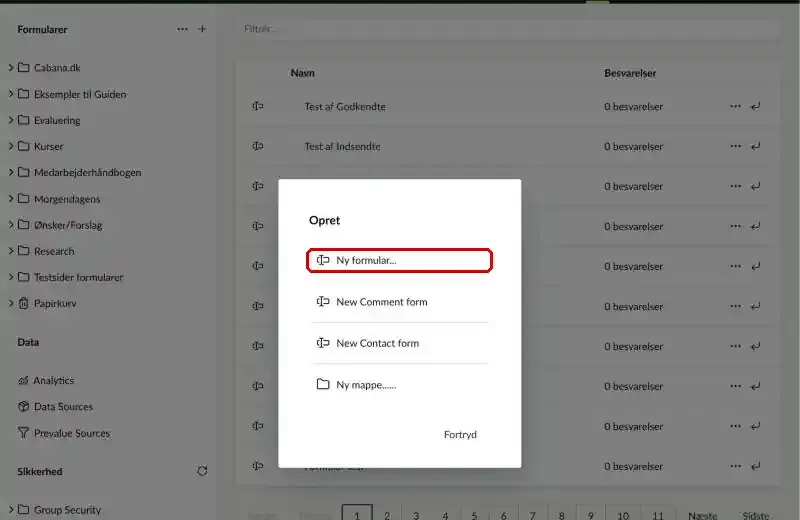
Task: Open the Test af Indsendte form
Action: coord(342,146)
